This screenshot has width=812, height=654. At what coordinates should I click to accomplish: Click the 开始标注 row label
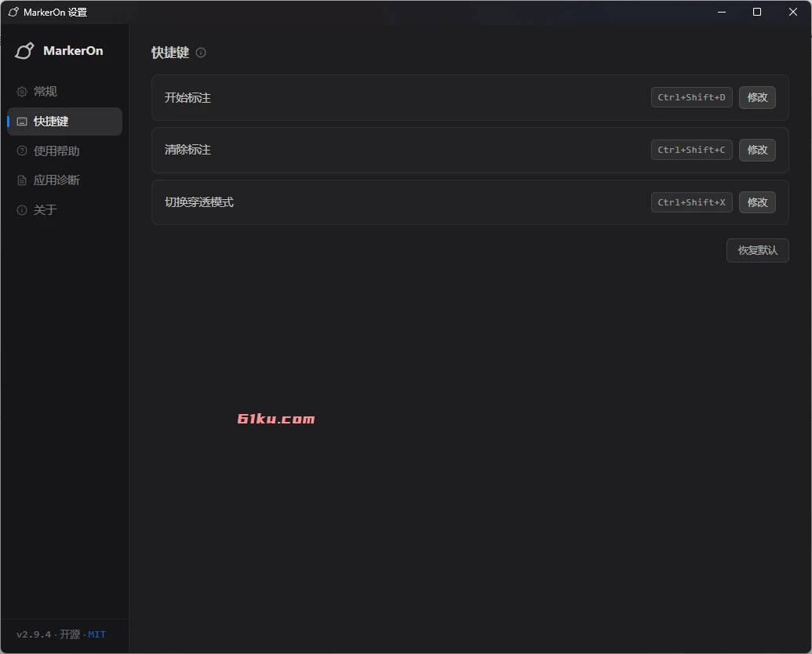[x=188, y=98]
